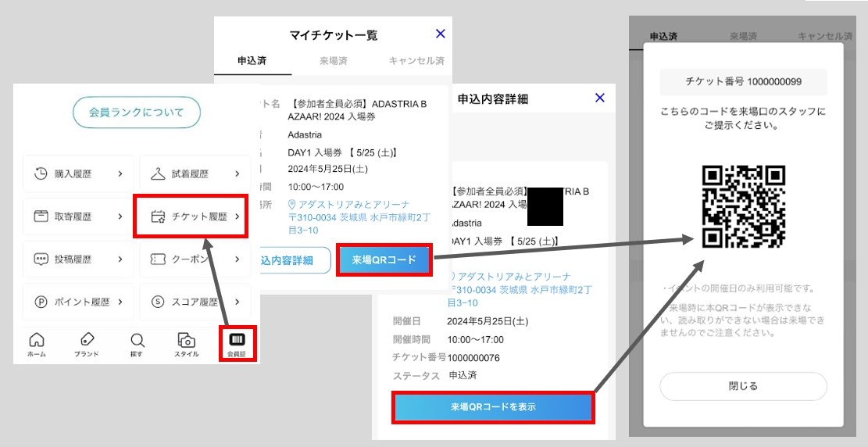Open 会員ランクについて button
Image resolution: width=868 pixels, height=447 pixels.
click(136, 113)
